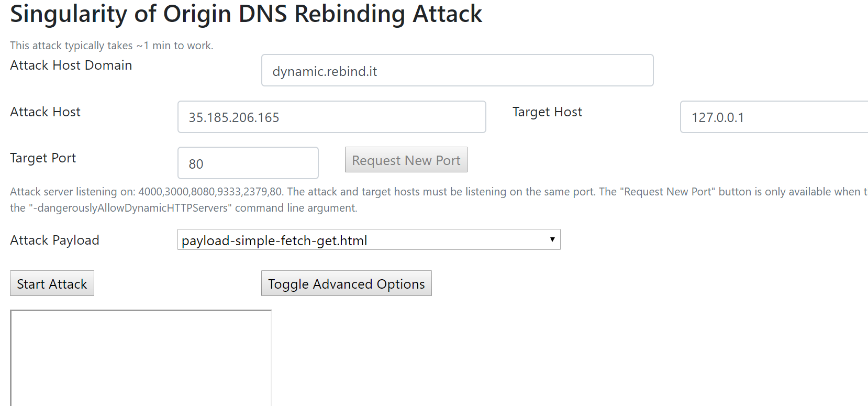Click Toggle Advanced Options

346,284
